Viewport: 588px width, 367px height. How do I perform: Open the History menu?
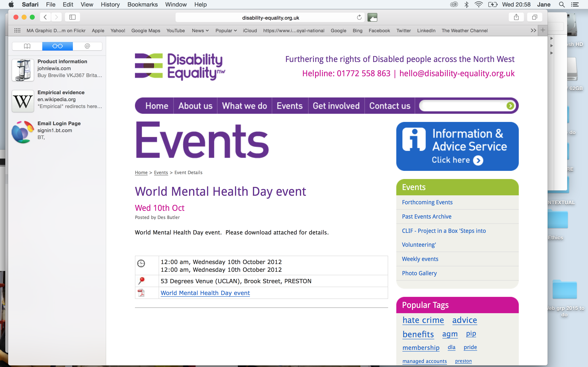(x=110, y=4)
